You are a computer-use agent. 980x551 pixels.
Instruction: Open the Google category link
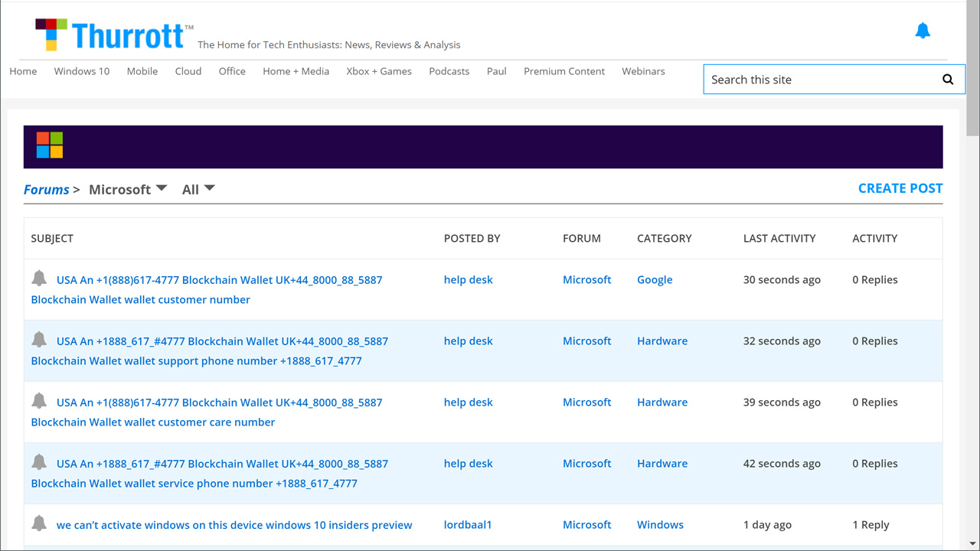[x=655, y=280]
